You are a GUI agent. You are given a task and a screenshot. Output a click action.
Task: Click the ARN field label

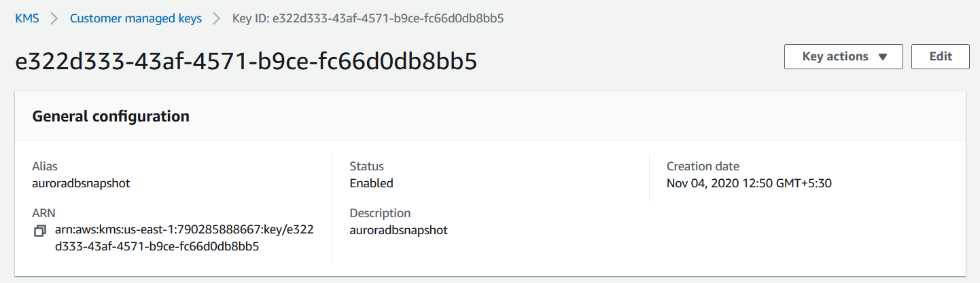43,213
